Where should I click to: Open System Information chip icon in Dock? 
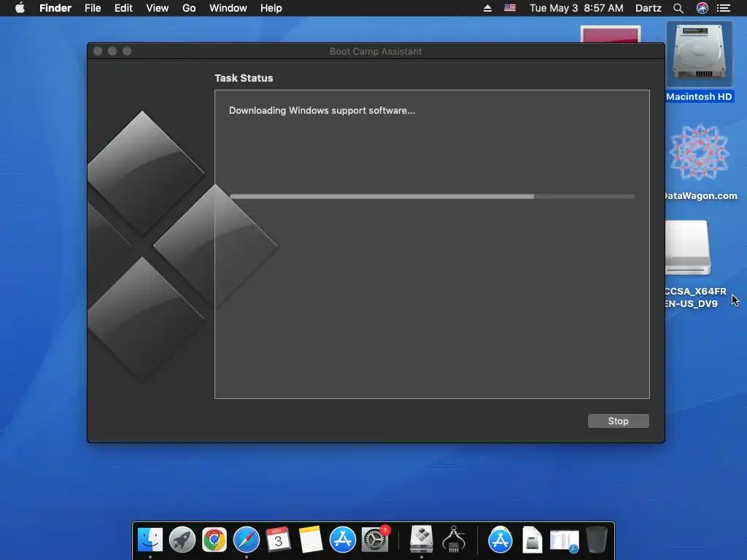454,540
